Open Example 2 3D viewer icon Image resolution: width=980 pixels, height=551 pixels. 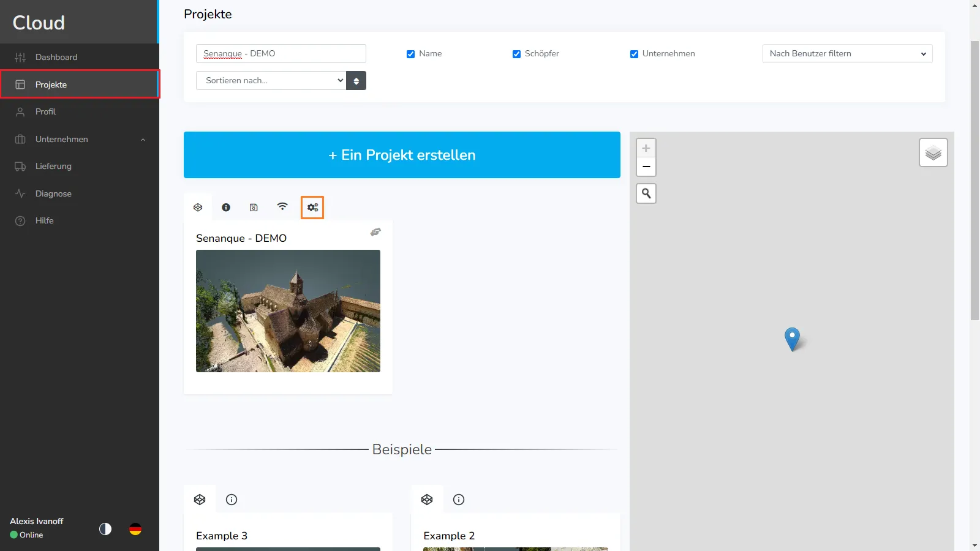[x=427, y=500]
